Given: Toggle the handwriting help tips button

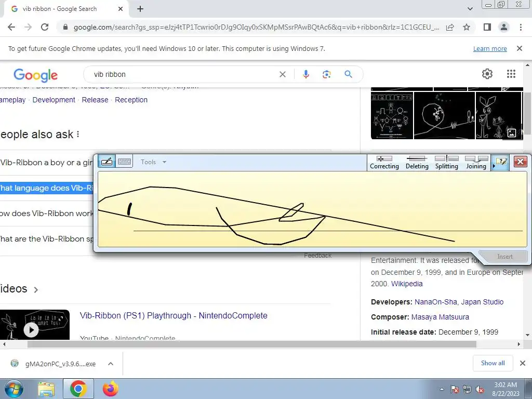Looking at the screenshot, I should click(x=501, y=162).
